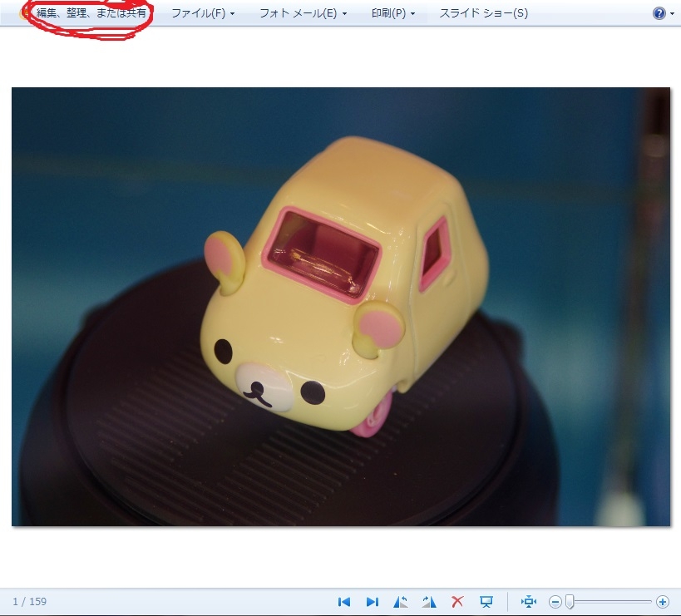Expand the 印刷(P) dropdown arrow

coord(412,14)
